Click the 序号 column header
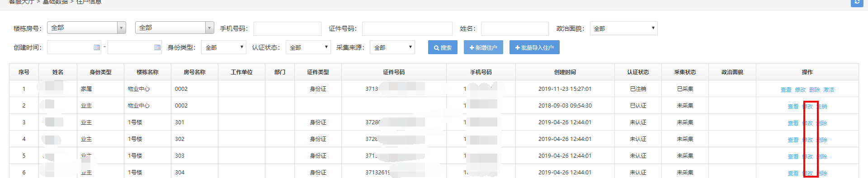Viewport: 868px width, 178px height. pos(24,72)
